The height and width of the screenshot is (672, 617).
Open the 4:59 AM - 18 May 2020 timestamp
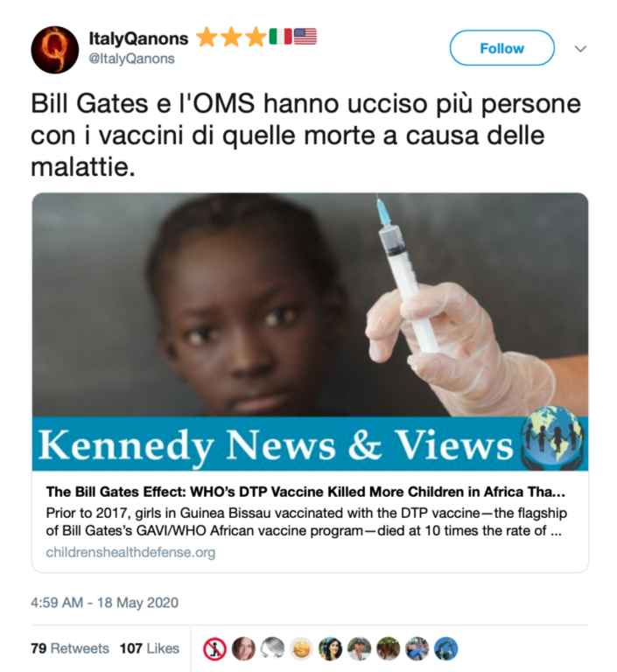pos(104,603)
